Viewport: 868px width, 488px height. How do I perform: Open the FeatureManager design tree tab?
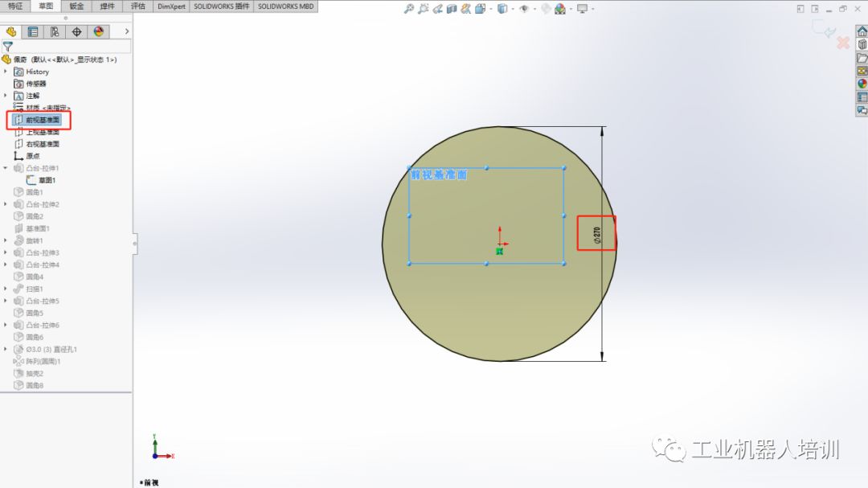tap(11, 32)
